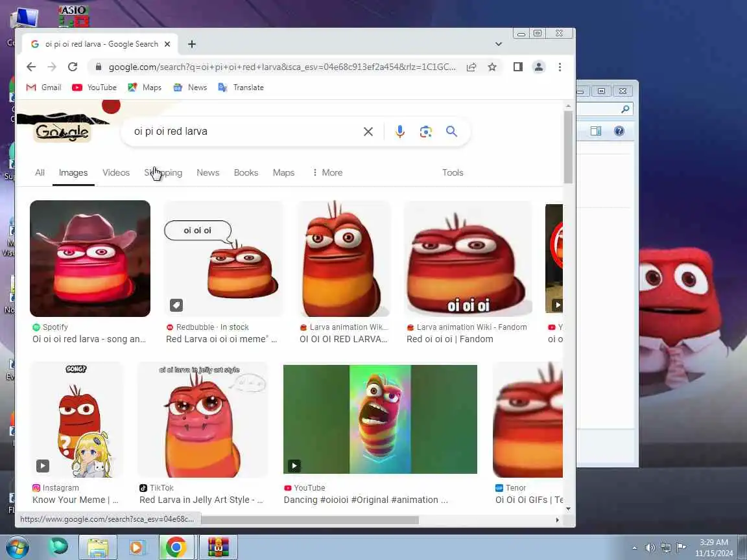747x560 pixels.
Task: Open the 'Red oi oi oi | Fandom' image
Action: click(x=468, y=259)
